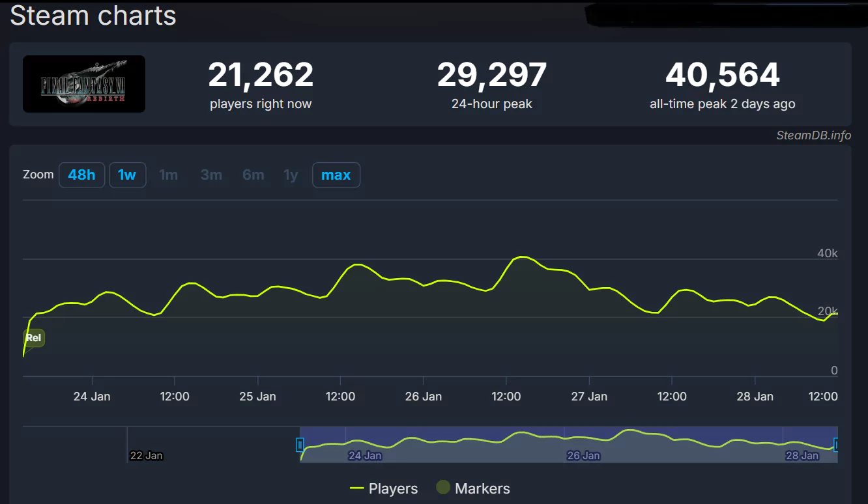Toggle the Players series in legend
This screenshot has width=868, height=504.
point(384,488)
